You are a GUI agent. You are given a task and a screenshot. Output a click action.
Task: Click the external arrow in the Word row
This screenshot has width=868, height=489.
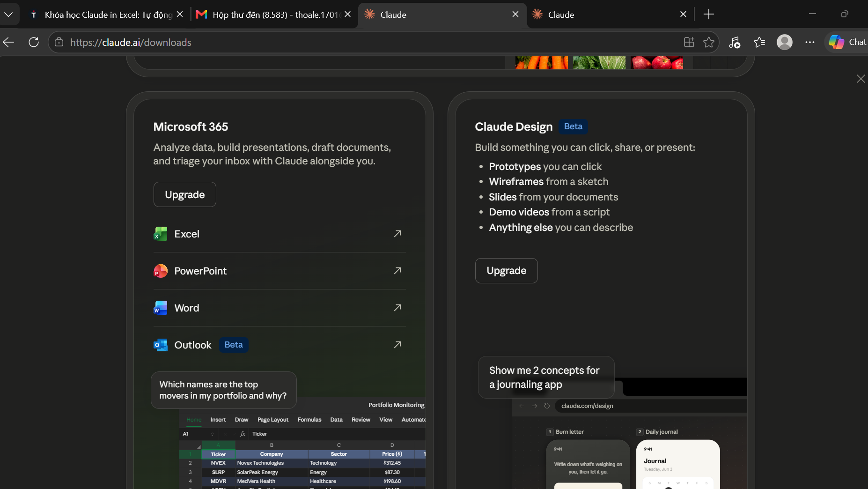397,307
